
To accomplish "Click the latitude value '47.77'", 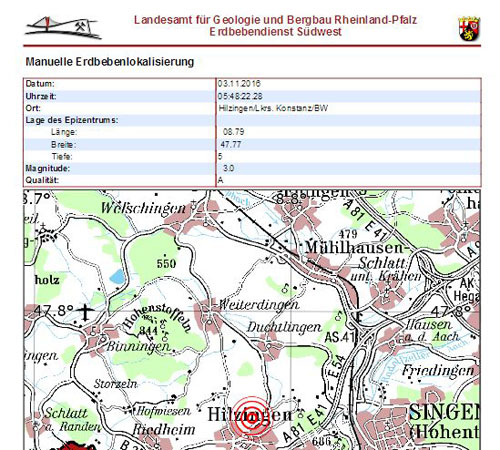I will tap(231, 144).
